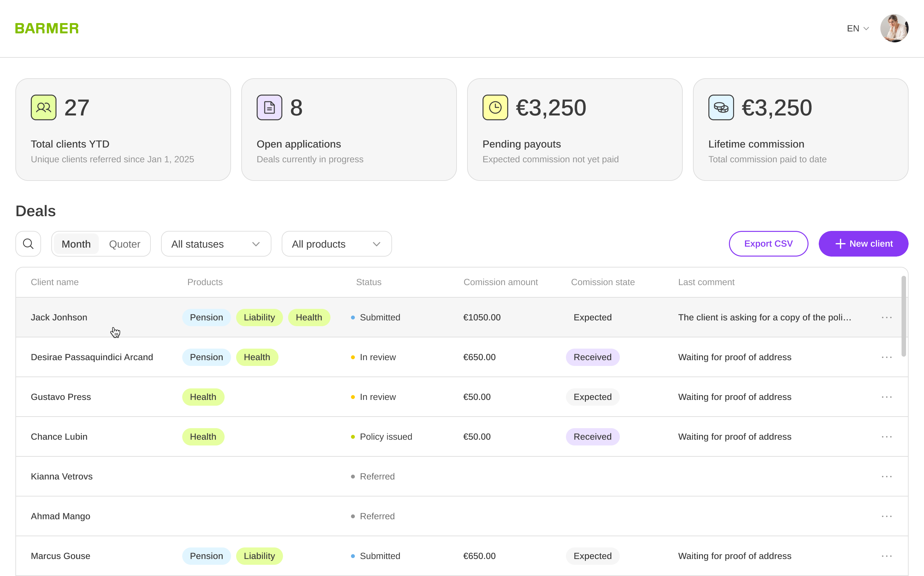The width and height of the screenshot is (924, 576).
Task: Click the coins icon on Lifetime commission card
Action: click(x=721, y=107)
